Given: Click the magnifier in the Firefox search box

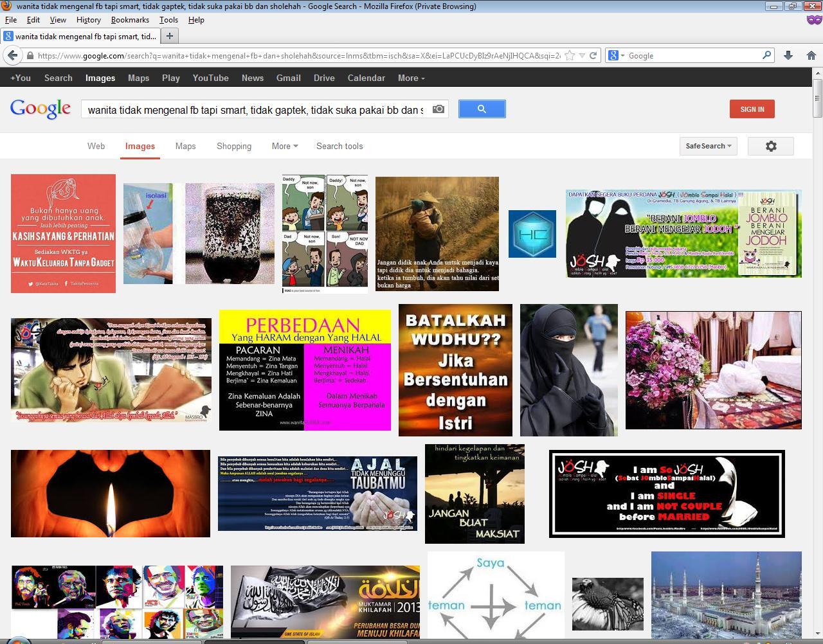Looking at the screenshot, I should point(766,55).
